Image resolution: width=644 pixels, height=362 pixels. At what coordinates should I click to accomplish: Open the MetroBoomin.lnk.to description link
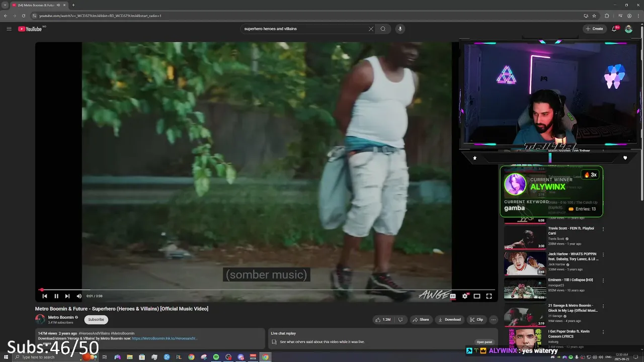click(x=165, y=338)
